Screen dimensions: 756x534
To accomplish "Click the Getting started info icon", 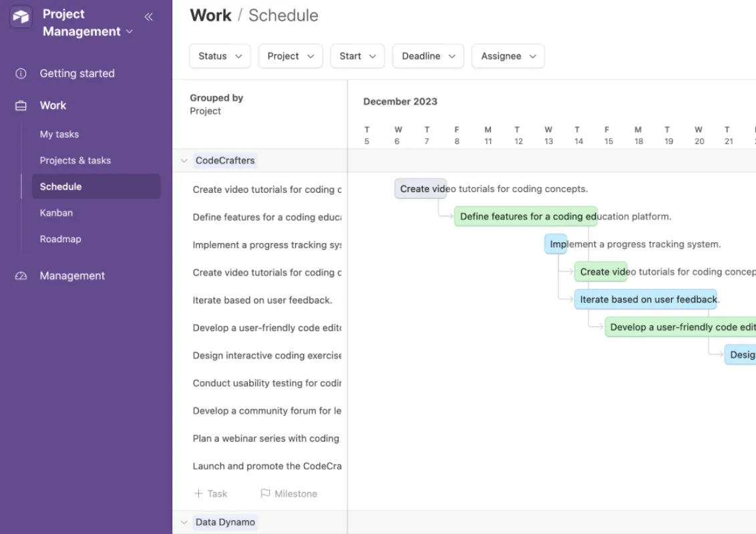I will coord(21,73).
